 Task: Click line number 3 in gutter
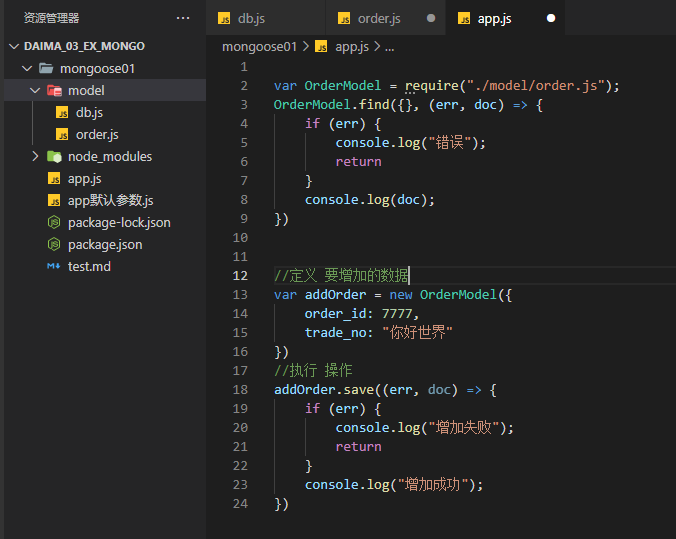tap(244, 105)
